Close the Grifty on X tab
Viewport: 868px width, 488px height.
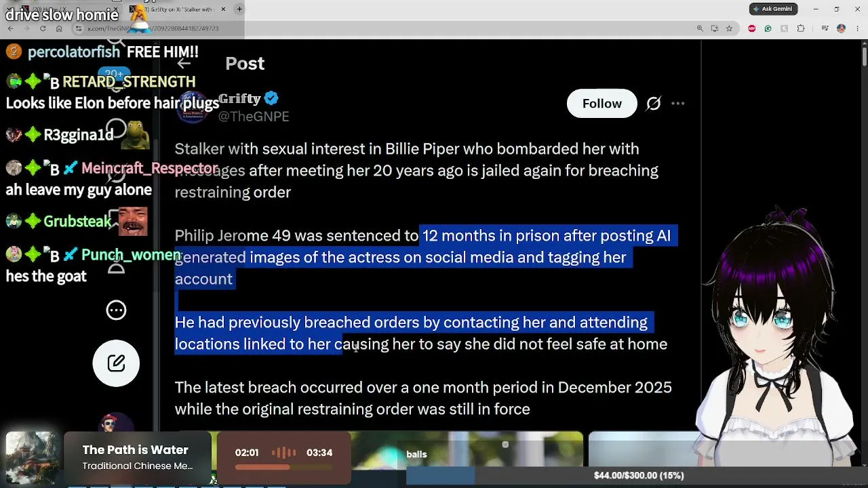[x=223, y=9]
